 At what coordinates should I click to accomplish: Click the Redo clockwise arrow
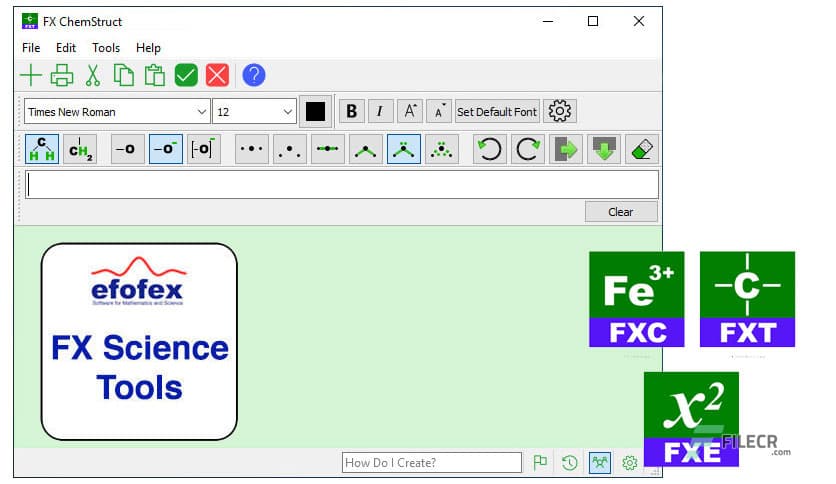[x=528, y=149]
